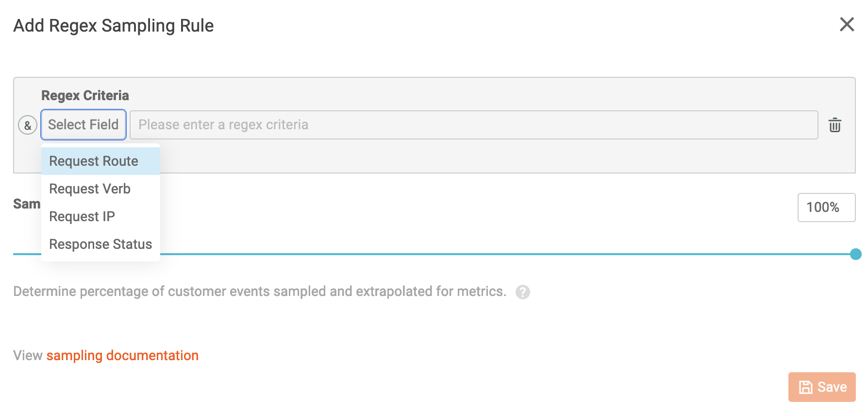Click the slider track to lower the percentage
The image size is (868, 416).
click(x=437, y=253)
